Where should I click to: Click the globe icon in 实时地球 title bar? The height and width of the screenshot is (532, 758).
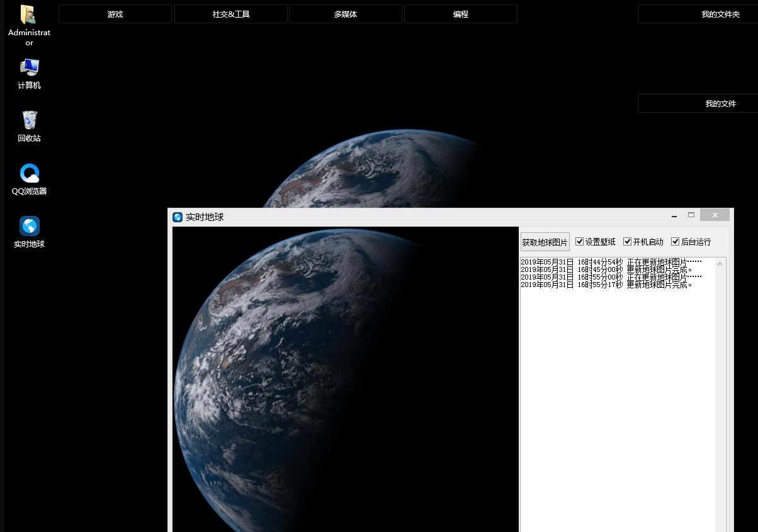pos(178,217)
